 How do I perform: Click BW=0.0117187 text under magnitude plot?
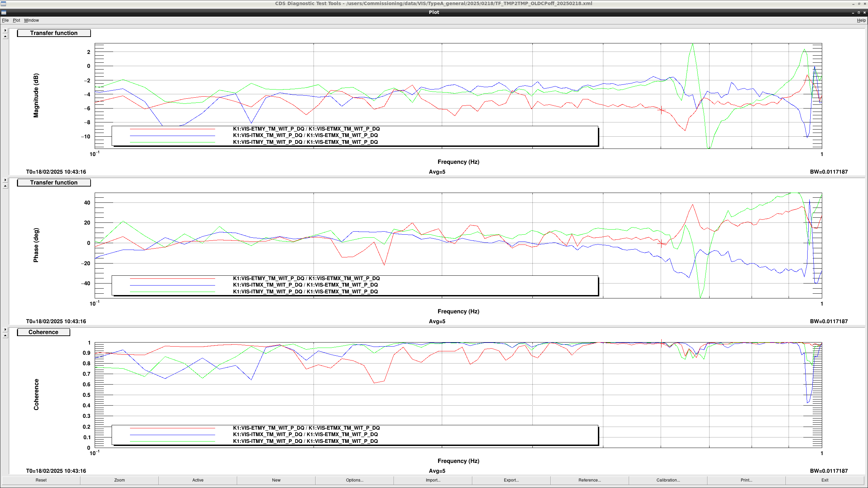pos(829,172)
